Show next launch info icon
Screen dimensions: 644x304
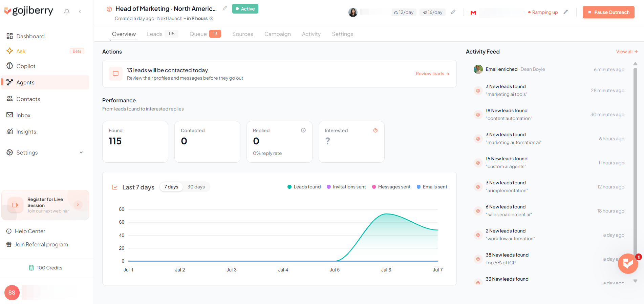coord(212,19)
